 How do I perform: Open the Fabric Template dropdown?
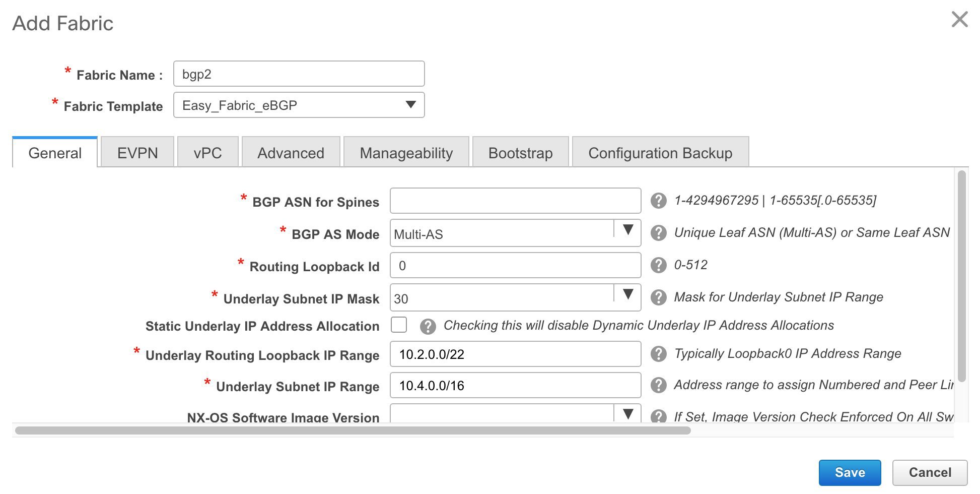[410, 105]
